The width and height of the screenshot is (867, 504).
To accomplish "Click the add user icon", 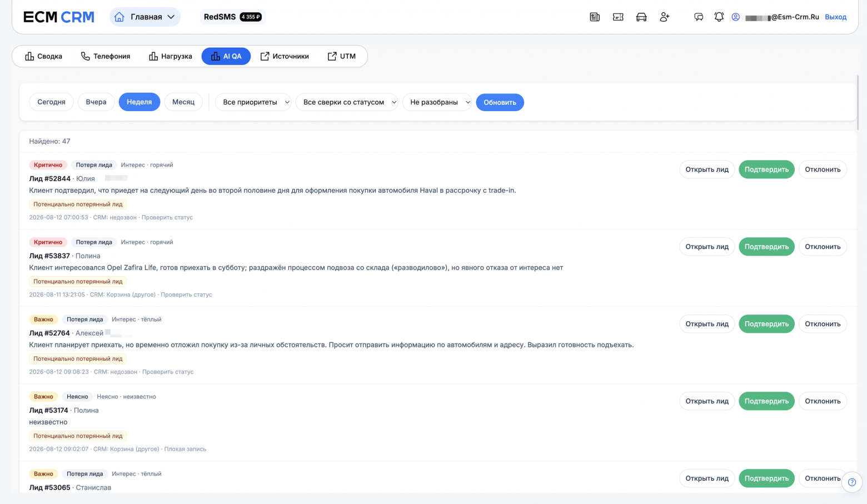I will pyautogui.click(x=665, y=17).
